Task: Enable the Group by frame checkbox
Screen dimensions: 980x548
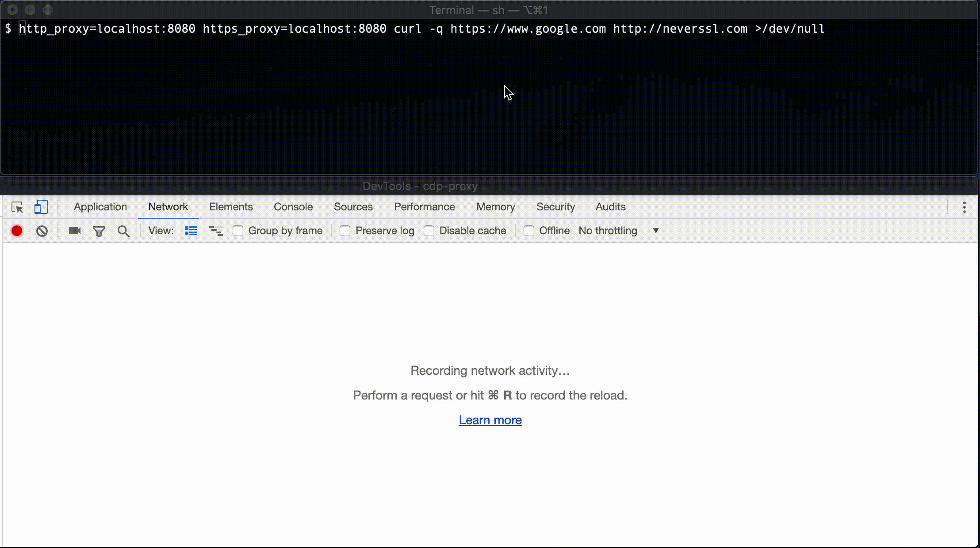Action: [238, 231]
